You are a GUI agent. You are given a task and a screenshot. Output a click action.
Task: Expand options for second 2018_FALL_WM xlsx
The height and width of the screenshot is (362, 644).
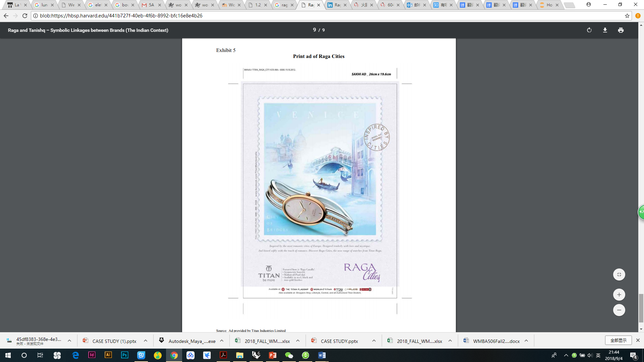tap(450, 341)
